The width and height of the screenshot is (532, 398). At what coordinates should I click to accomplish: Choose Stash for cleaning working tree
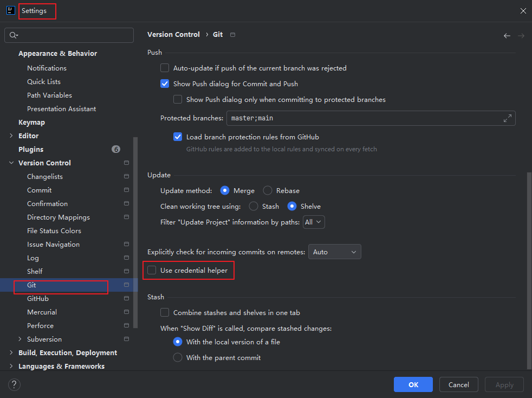pos(254,206)
